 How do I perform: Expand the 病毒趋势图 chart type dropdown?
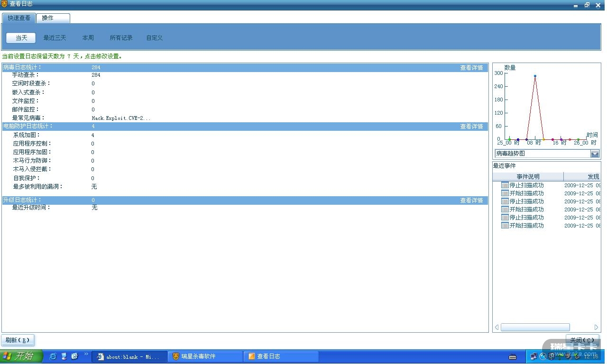(595, 154)
